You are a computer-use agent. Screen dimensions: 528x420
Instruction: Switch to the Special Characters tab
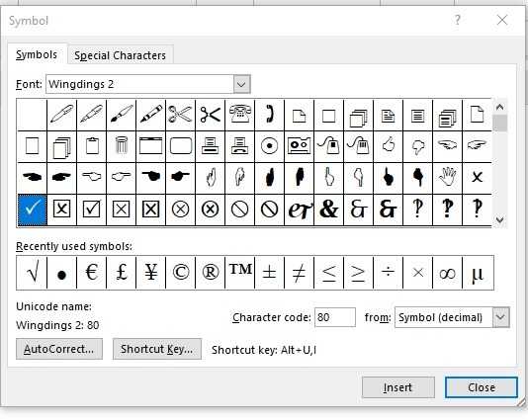point(121,55)
